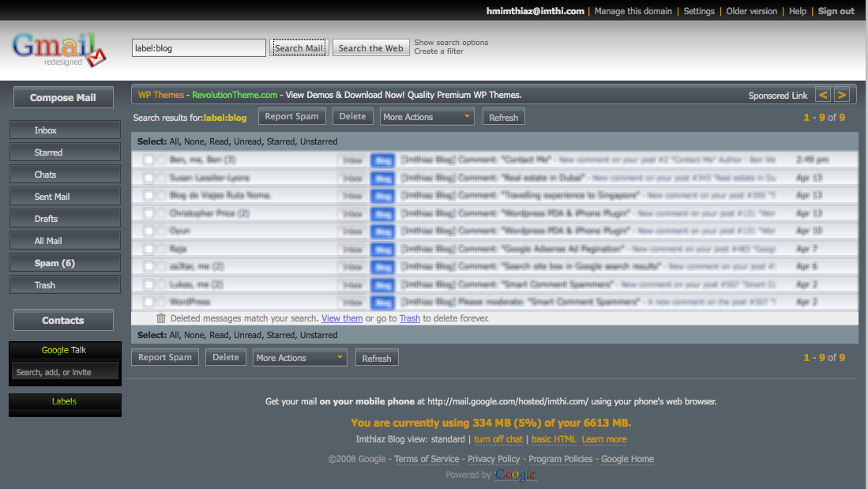Open Privacy Policy link
The image size is (868, 489).
(494, 459)
